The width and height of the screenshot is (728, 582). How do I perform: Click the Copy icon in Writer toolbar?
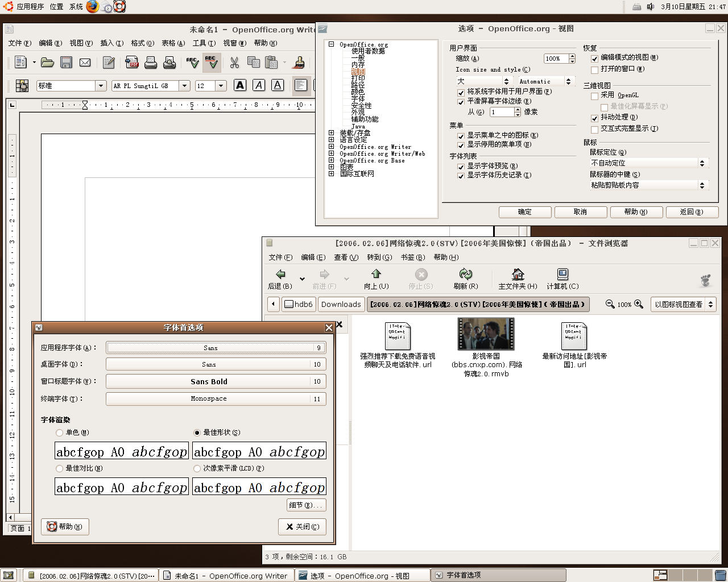coord(254,63)
